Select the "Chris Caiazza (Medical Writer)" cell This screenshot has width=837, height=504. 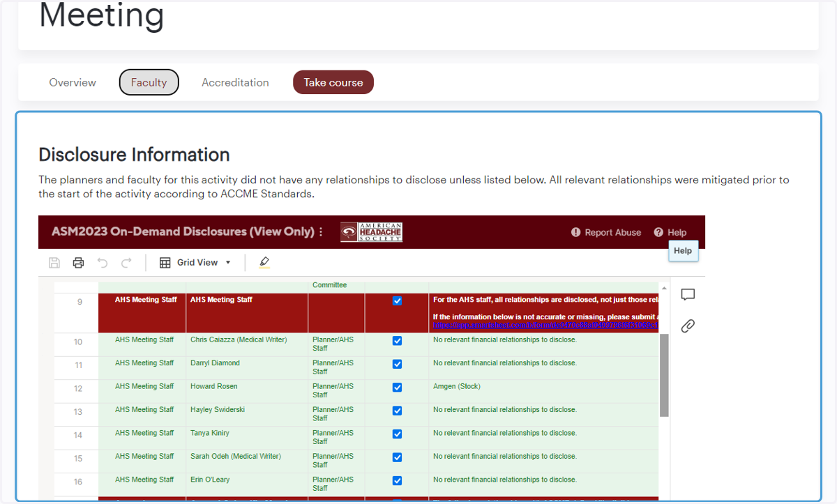[x=247, y=344]
